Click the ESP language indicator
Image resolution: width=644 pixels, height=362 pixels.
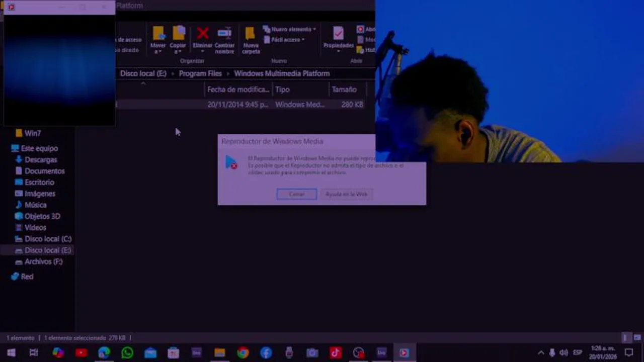[x=578, y=352]
